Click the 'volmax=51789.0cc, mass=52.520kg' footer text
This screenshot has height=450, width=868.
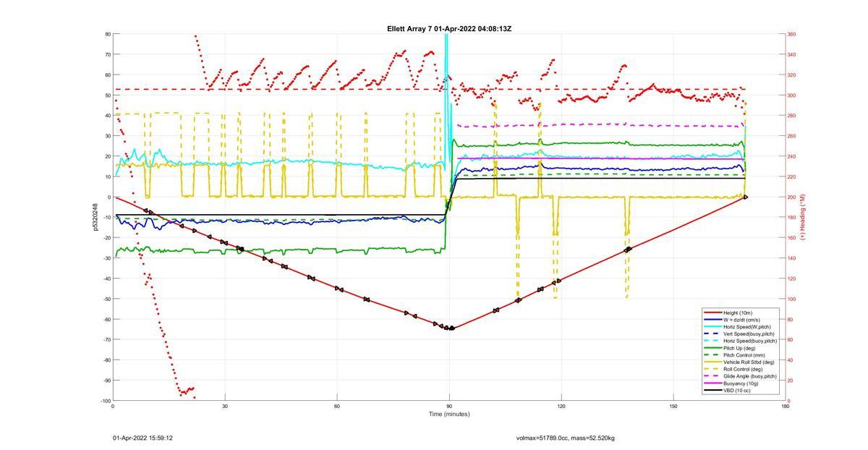click(x=566, y=438)
